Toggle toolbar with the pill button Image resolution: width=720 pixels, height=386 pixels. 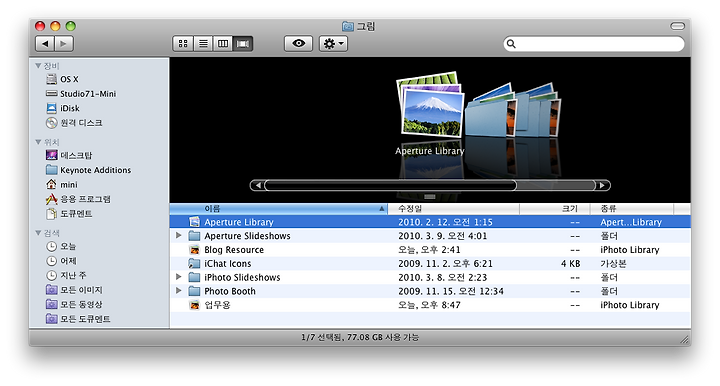pyautogui.click(x=677, y=26)
